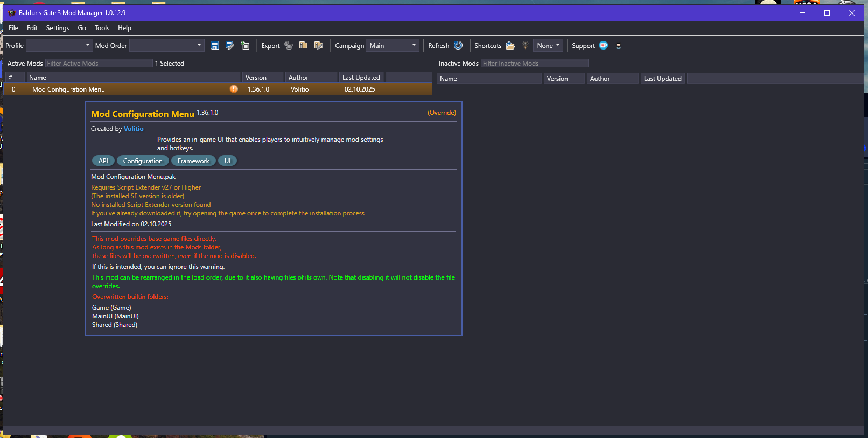868x438 pixels.
Task: Select the Mod Configuration Menu row
Action: 218,89
